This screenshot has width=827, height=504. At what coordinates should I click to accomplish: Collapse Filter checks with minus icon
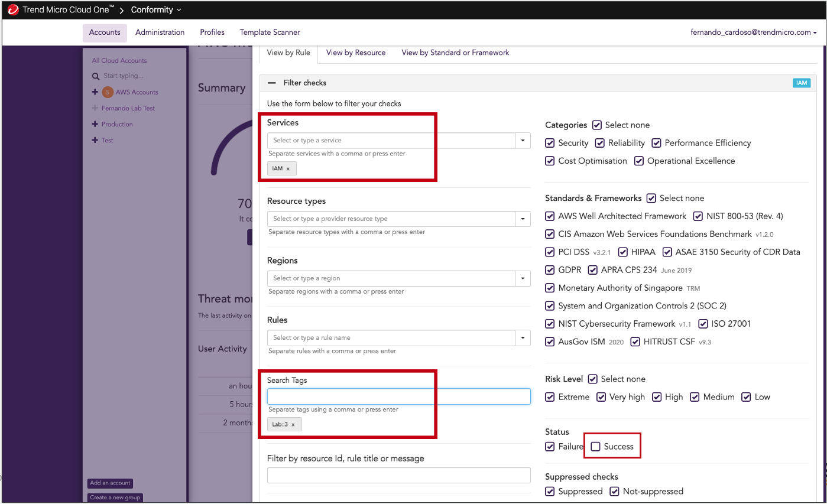[272, 83]
